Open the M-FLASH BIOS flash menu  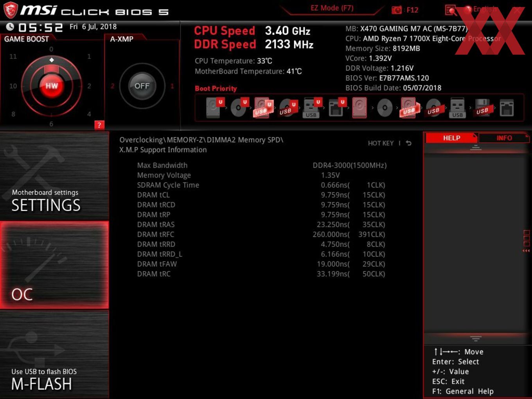point(54,354)
